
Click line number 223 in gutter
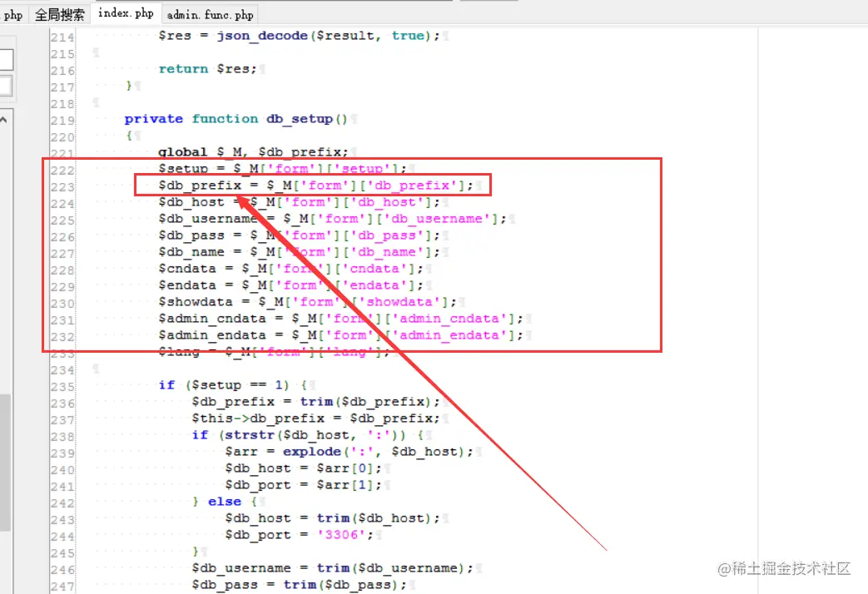click(x=62, y=186)
